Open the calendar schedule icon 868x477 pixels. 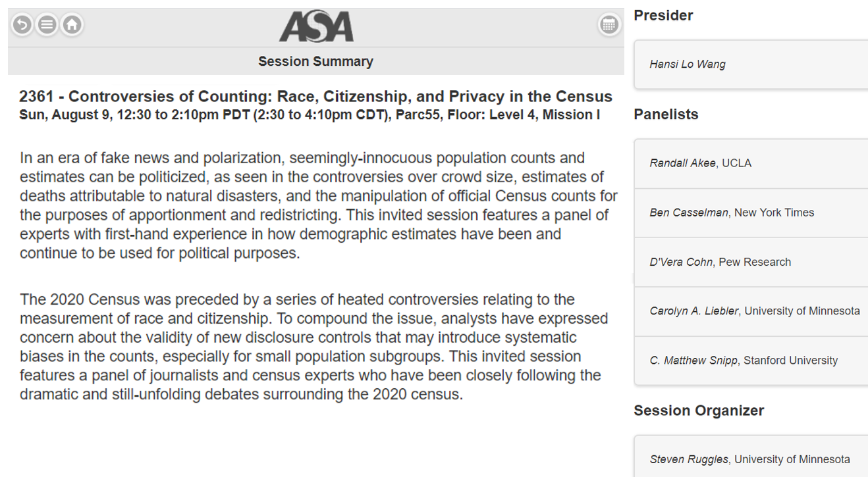tap(609, 25)
